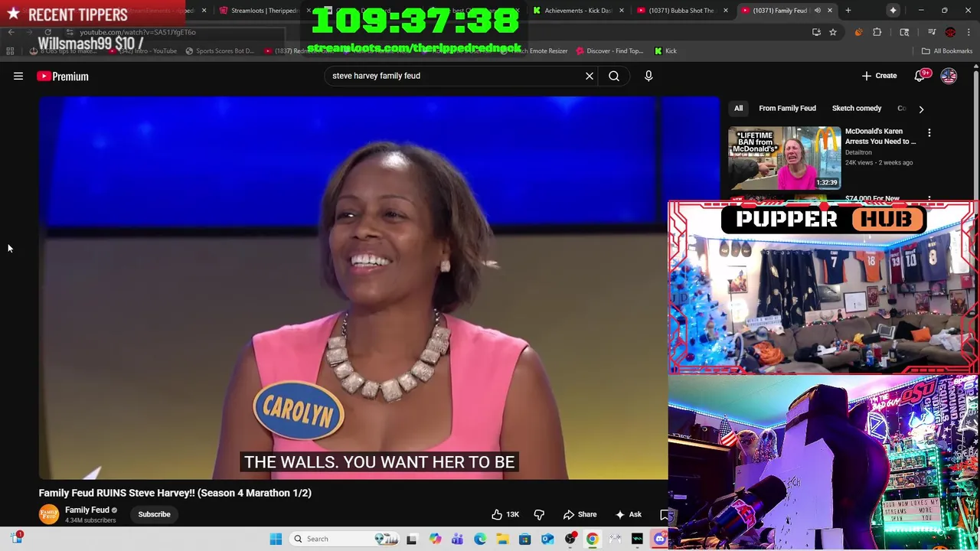Image resolution: width=980 pixels, height=551 pixels.
Task: Subscribe to the Family Feud channel
Action: coord(154,514)
